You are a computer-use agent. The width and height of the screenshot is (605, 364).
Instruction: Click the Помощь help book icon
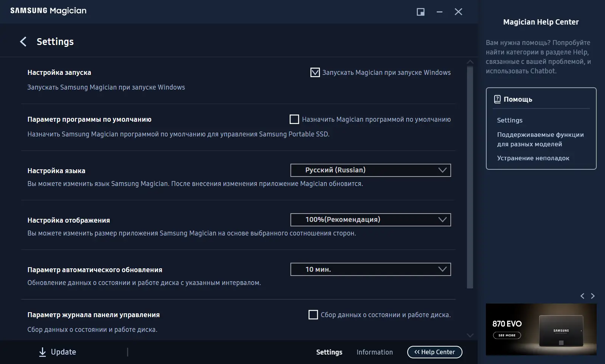tap(497, 99)
